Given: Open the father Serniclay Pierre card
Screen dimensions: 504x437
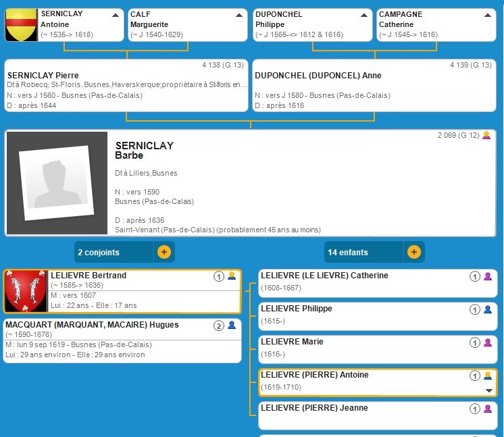Looking at the screenshot, I should [127, 86].
